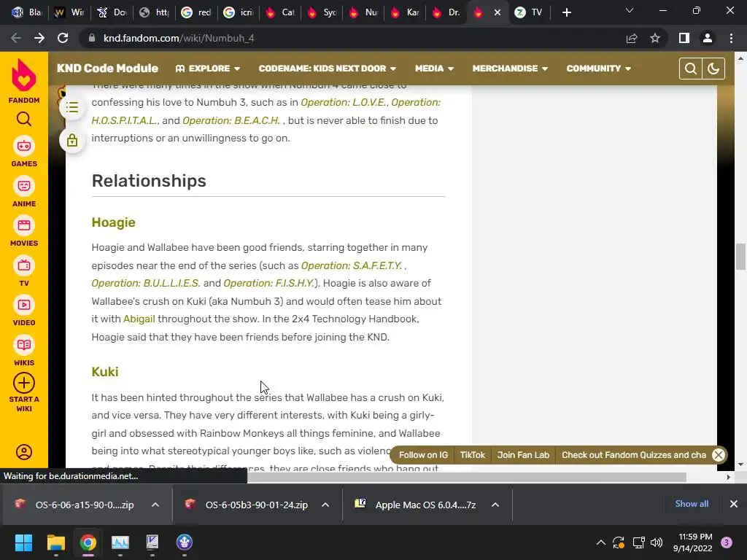The image size is (747, 560).
Task: Switch to the Dr. browser tab
Action: point(446,12)
